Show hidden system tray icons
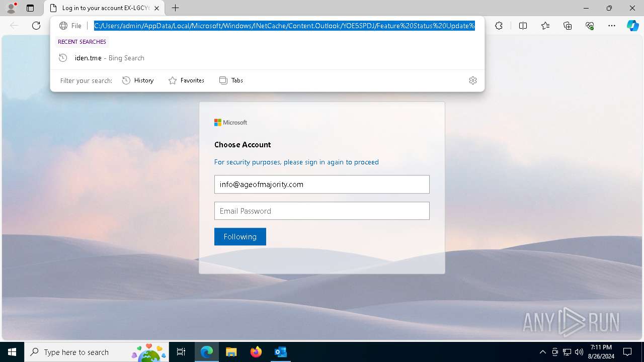 coord(542,352)
